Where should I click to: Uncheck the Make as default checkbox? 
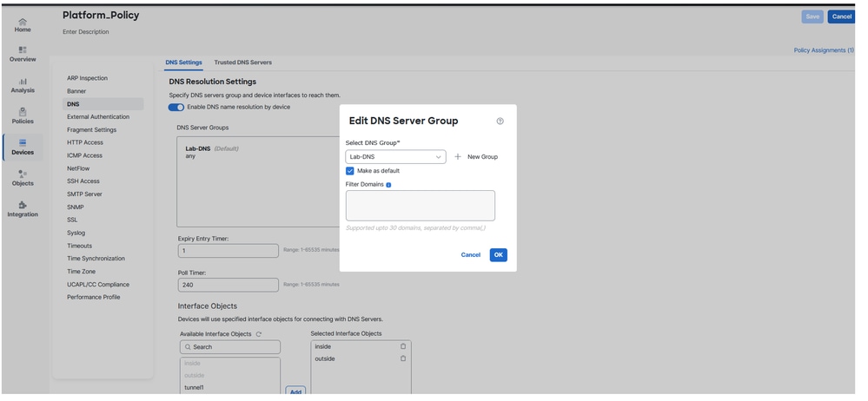(x=350, y=171)
